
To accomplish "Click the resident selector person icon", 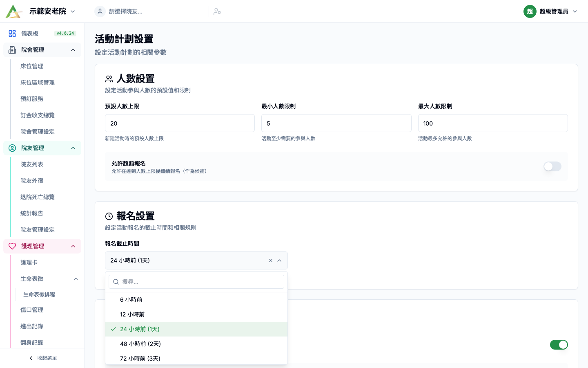I will coord(100,11).
